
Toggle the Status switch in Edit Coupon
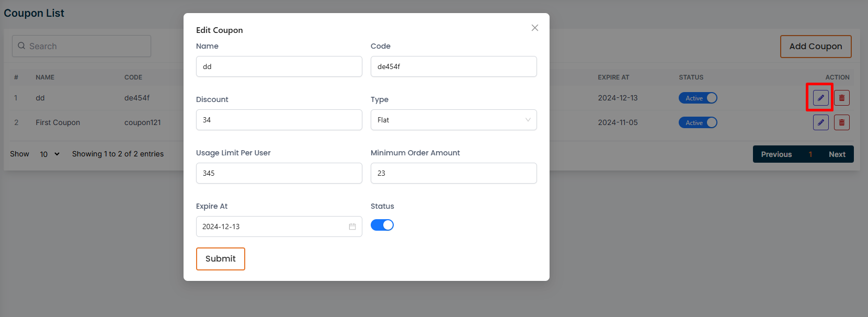coord(382,225)
